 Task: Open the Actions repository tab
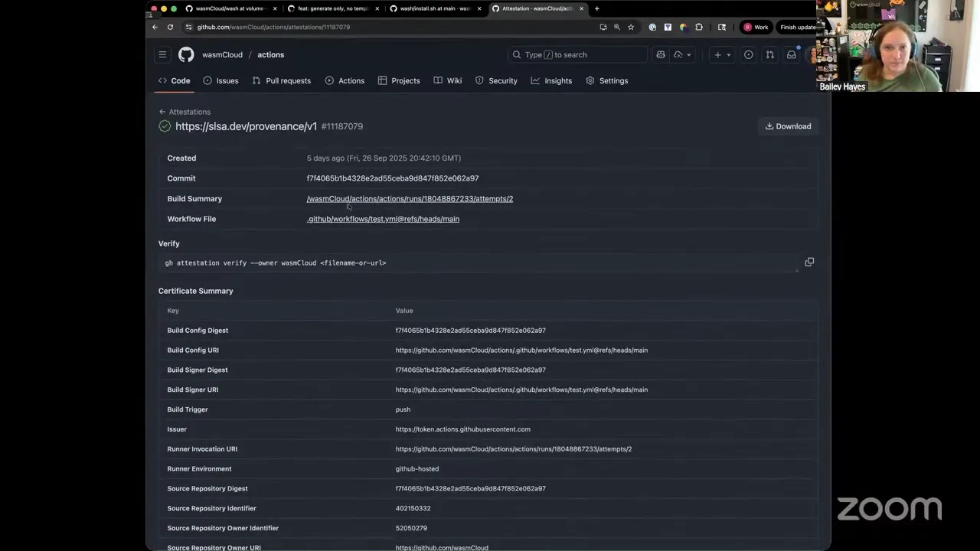(x=345, y=80)
